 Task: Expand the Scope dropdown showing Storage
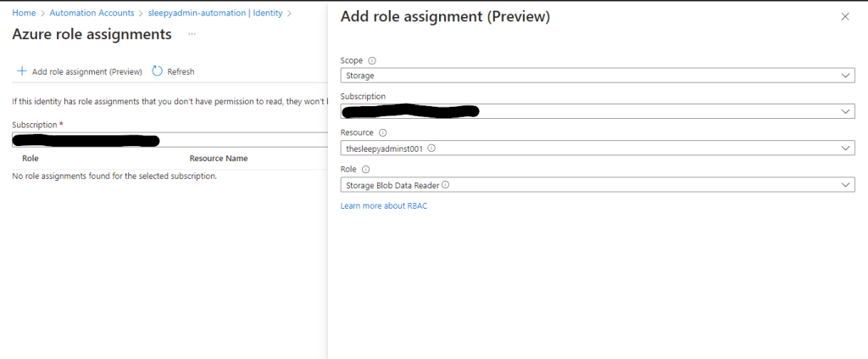coord(597,76)
